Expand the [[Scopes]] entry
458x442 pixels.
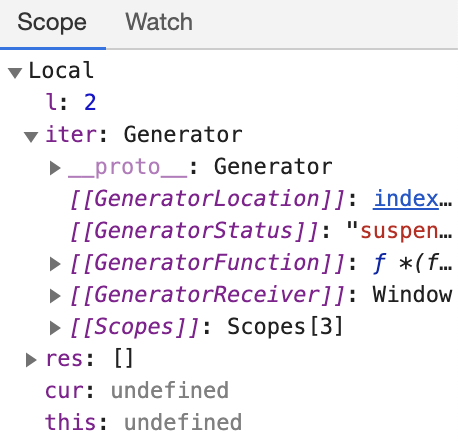tap(55, 328)
